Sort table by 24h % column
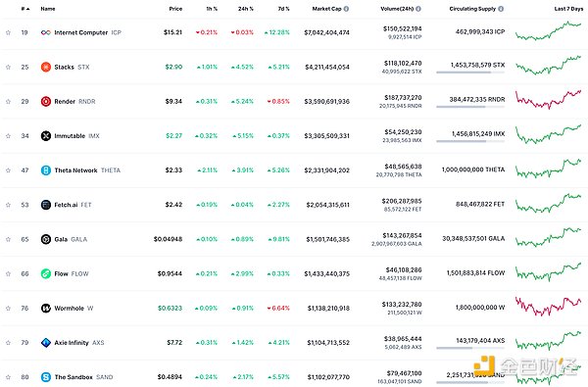 pyautogui.click(x=246, y=9)
